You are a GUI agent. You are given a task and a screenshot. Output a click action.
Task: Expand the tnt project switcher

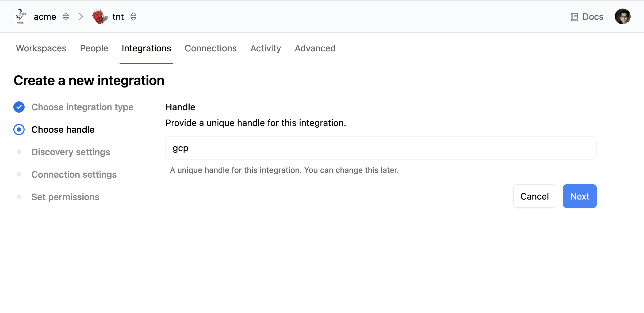click(x=133, y=17)
